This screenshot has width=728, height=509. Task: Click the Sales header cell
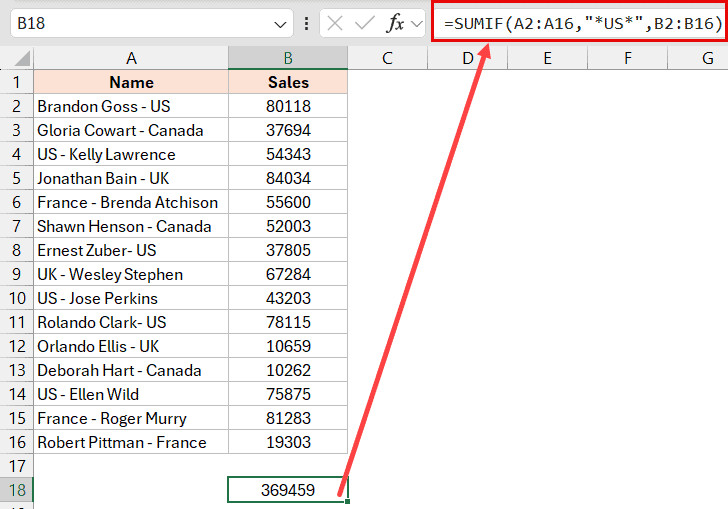click(x=288, y=83)
